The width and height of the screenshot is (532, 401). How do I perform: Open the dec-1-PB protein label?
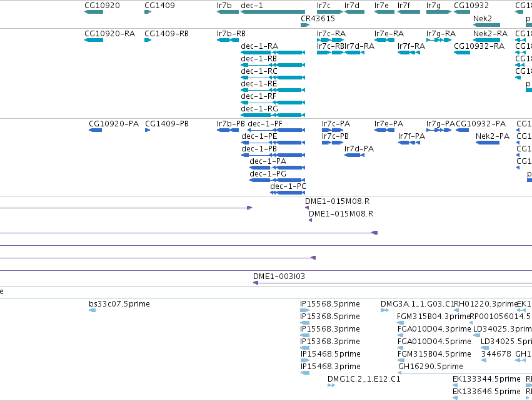(x=259, y=149)
